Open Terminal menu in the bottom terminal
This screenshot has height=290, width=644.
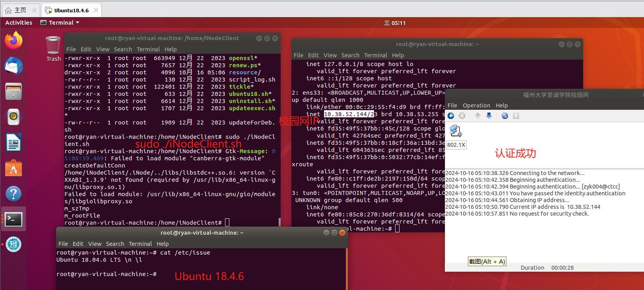[140, 244]
